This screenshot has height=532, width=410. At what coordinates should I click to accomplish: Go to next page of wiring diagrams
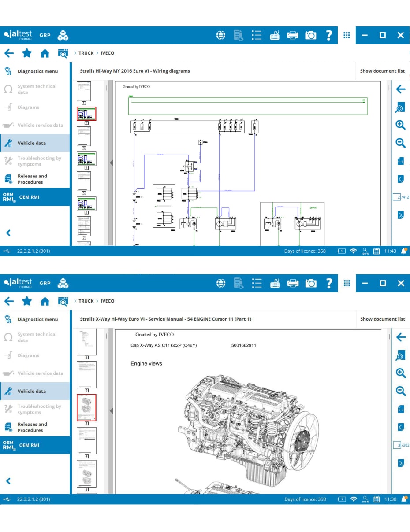pyautogui.click(x=400, y=215)
